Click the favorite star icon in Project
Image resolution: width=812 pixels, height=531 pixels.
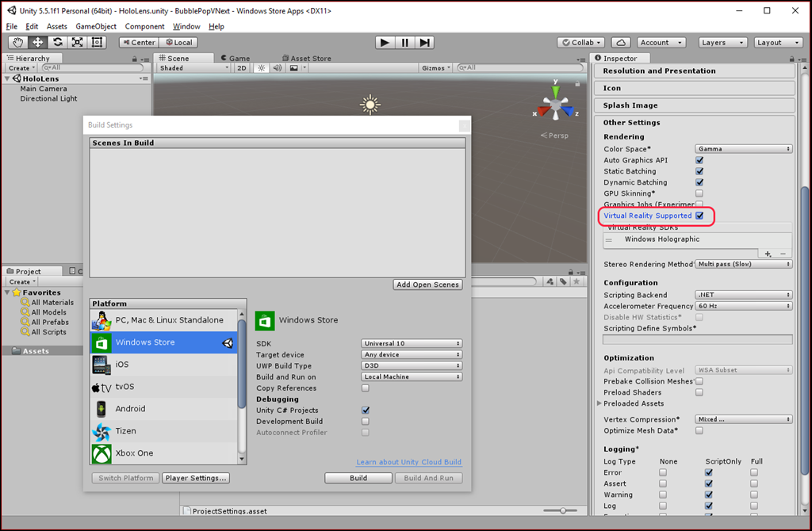[x=576, y=281]
